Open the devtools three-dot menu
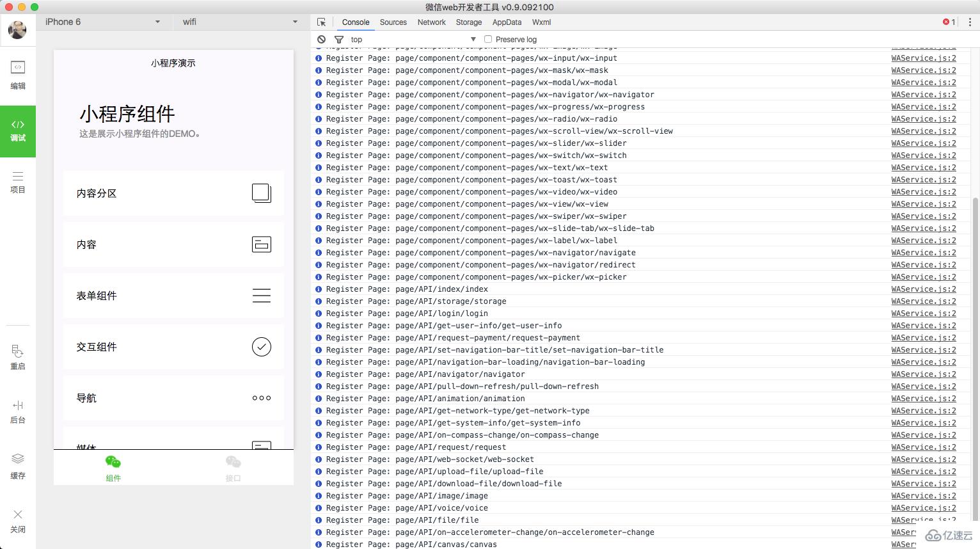Image resolution: width=980 pixels, height=549 pixels. pyautogui.click(x=970, y=22)
